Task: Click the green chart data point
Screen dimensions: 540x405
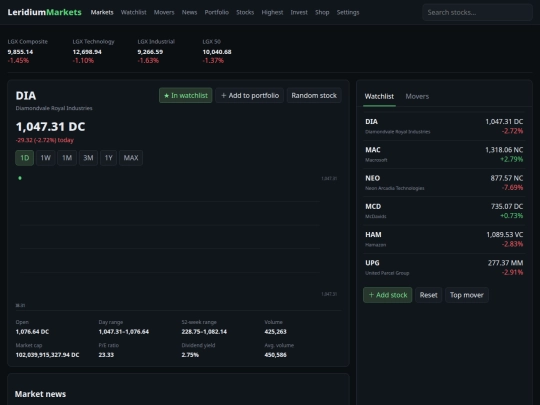Action: 20,178
